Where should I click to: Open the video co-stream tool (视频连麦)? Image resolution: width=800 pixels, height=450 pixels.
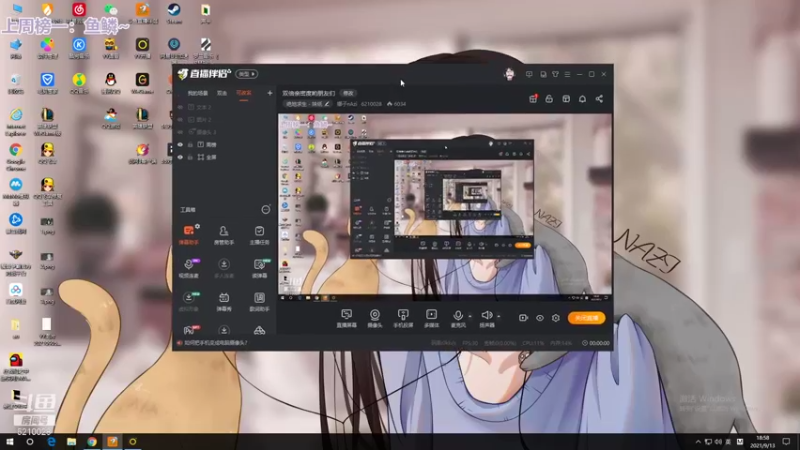coord(189,268)
